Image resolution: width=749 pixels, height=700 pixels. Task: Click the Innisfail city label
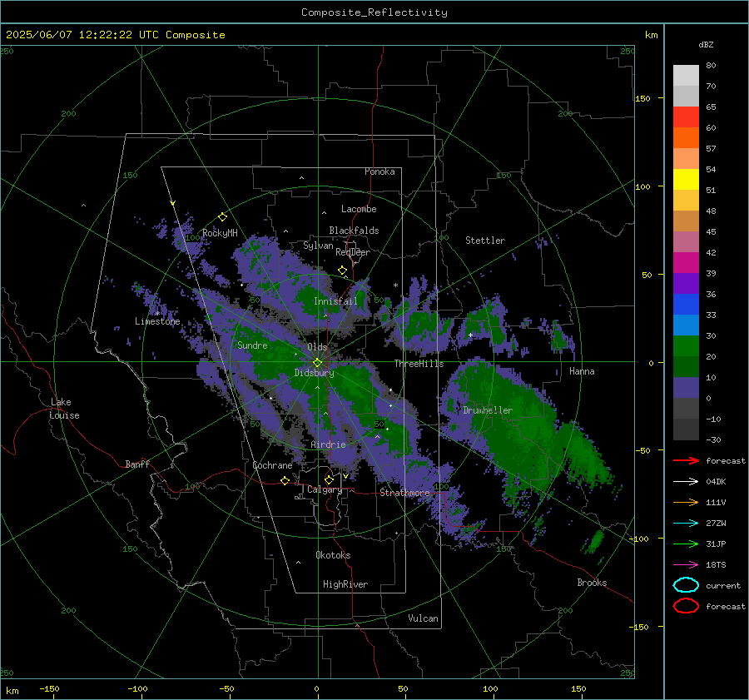[335, 301]
